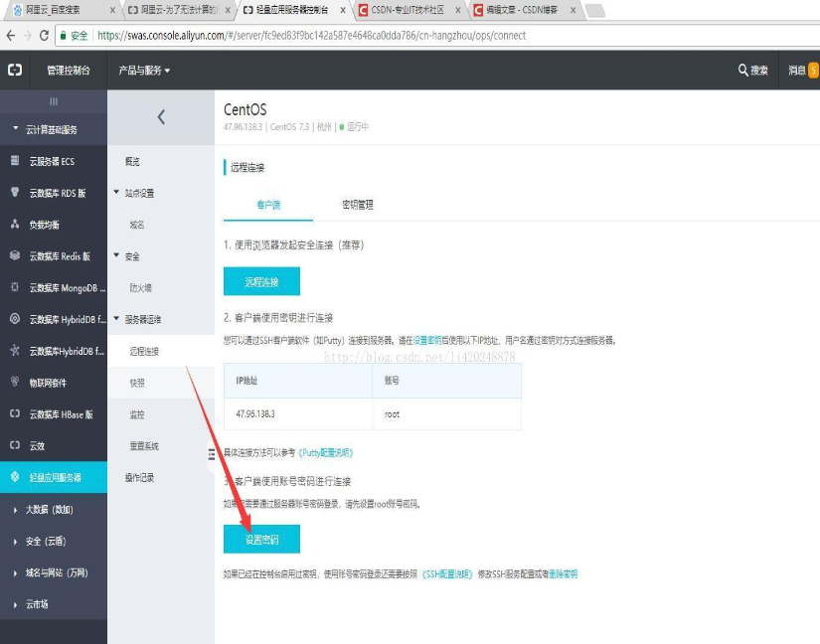The width and height of the screenshot is (820, 644).
Task: Close the 阿里云_百度搜索 browser tab
Action: [x=113, y=10]
